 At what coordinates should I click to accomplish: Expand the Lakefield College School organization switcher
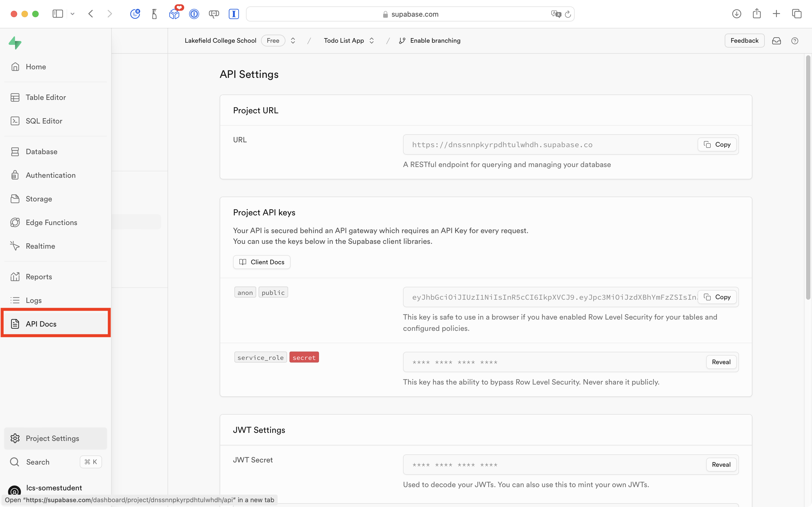(x=293, y=41)
